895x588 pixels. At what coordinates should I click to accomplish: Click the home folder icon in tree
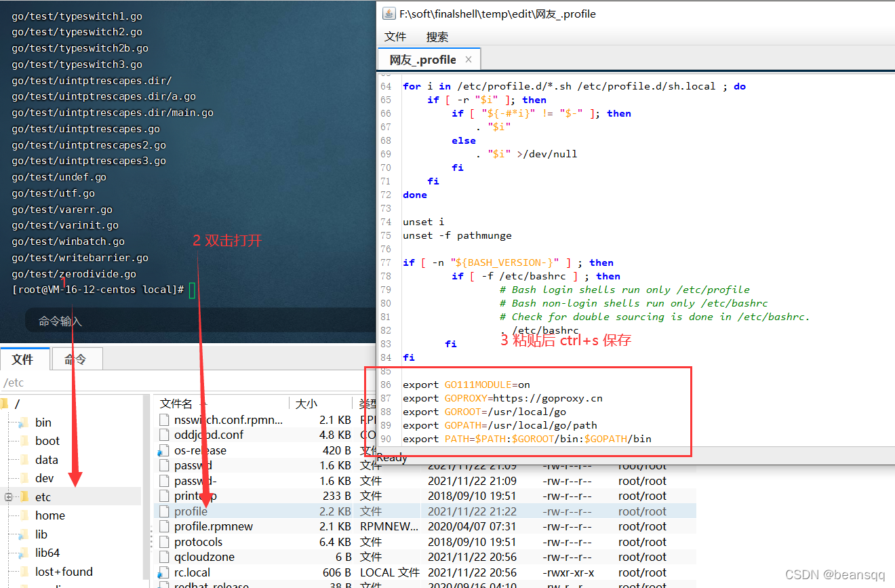(24, 515)
